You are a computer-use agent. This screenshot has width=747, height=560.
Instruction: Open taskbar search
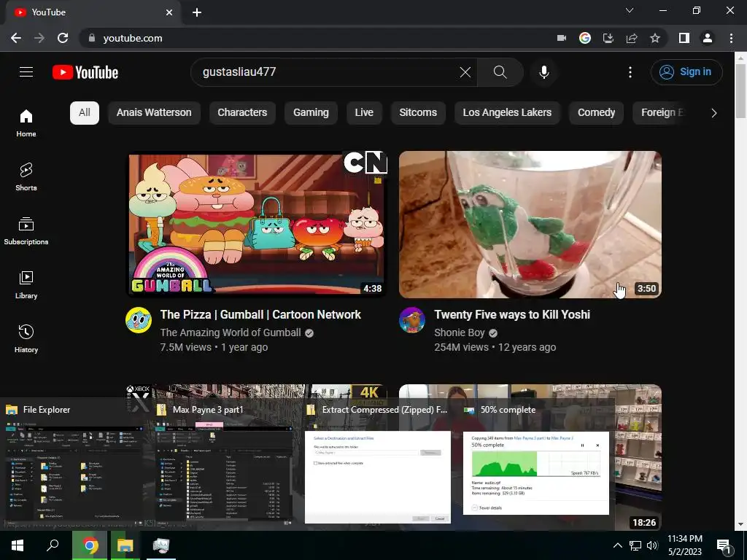(53, 545)
